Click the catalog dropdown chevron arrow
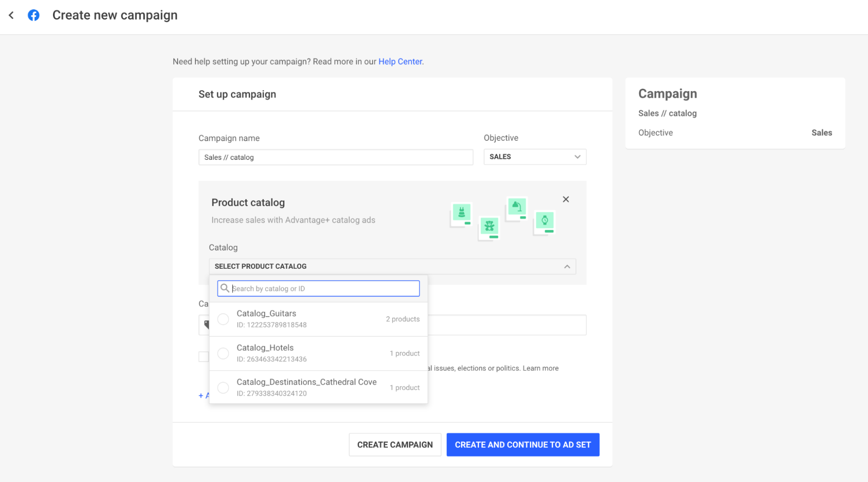 click(x=567, y=267)
